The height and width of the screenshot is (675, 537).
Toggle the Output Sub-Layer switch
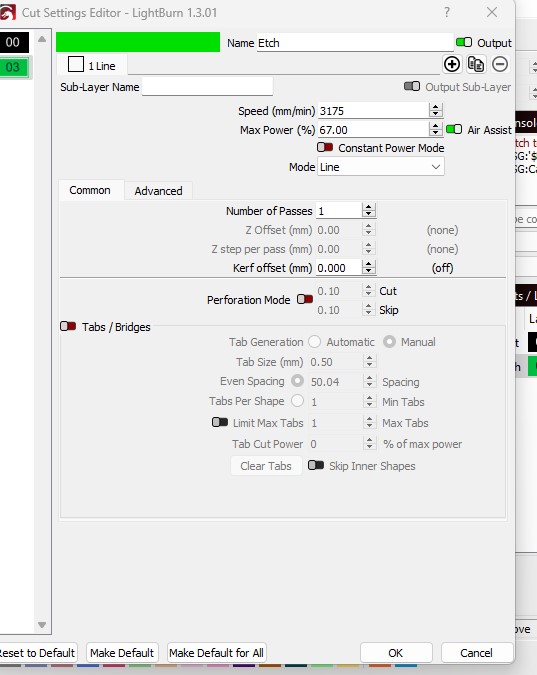412,86
